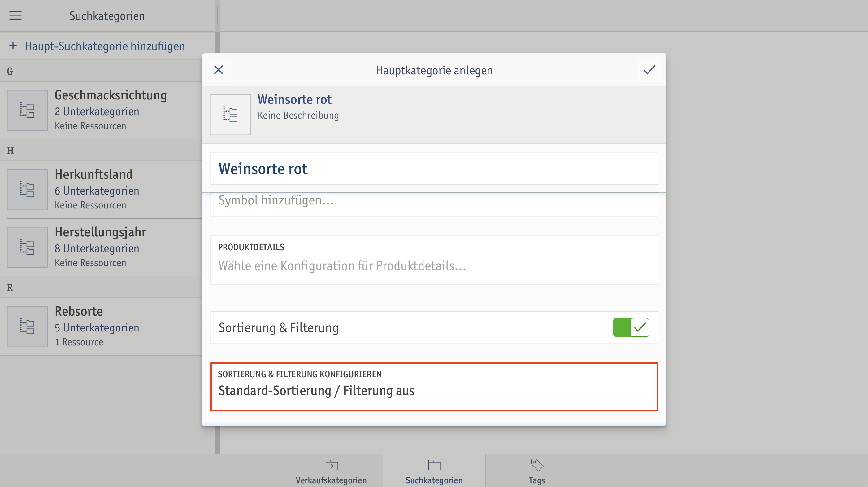Open Sortierung & Filterung konfigurieren selector
868x487 pixels.
(434, 387)
